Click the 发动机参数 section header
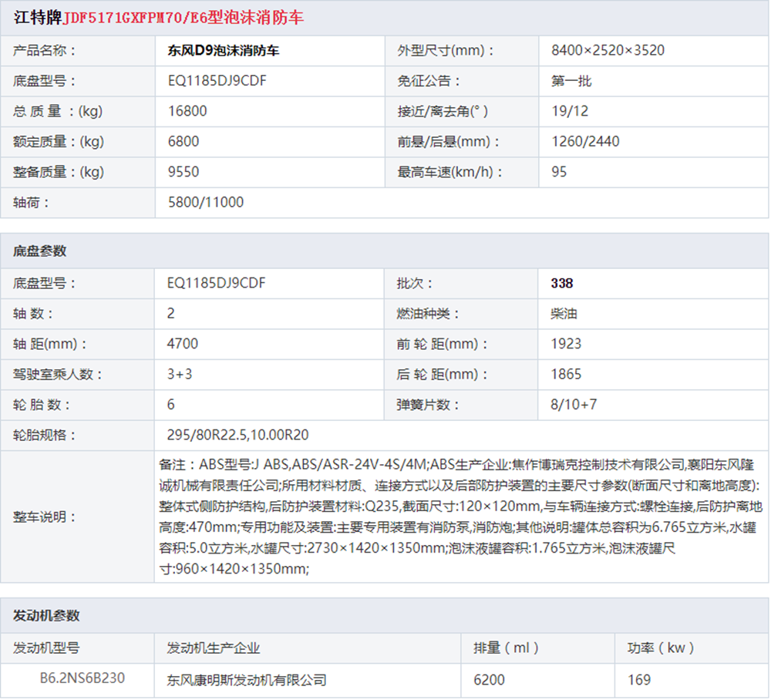 (46, 615)
